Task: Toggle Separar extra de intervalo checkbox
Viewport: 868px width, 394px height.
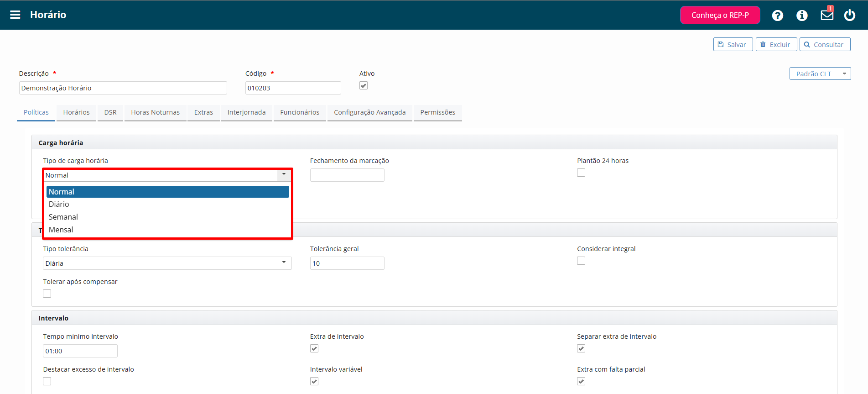Action: (581, 348)
